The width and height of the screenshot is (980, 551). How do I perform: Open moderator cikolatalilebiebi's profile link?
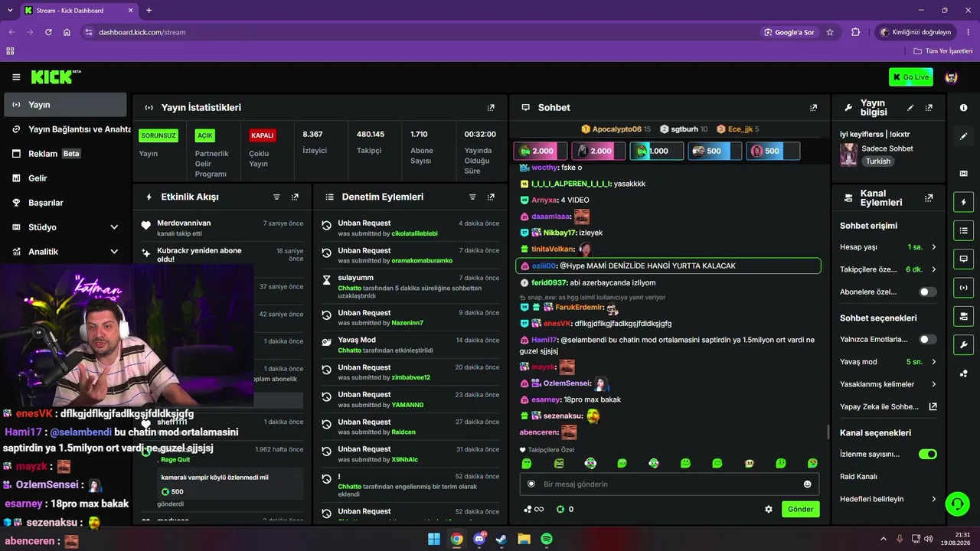(414, 233)
